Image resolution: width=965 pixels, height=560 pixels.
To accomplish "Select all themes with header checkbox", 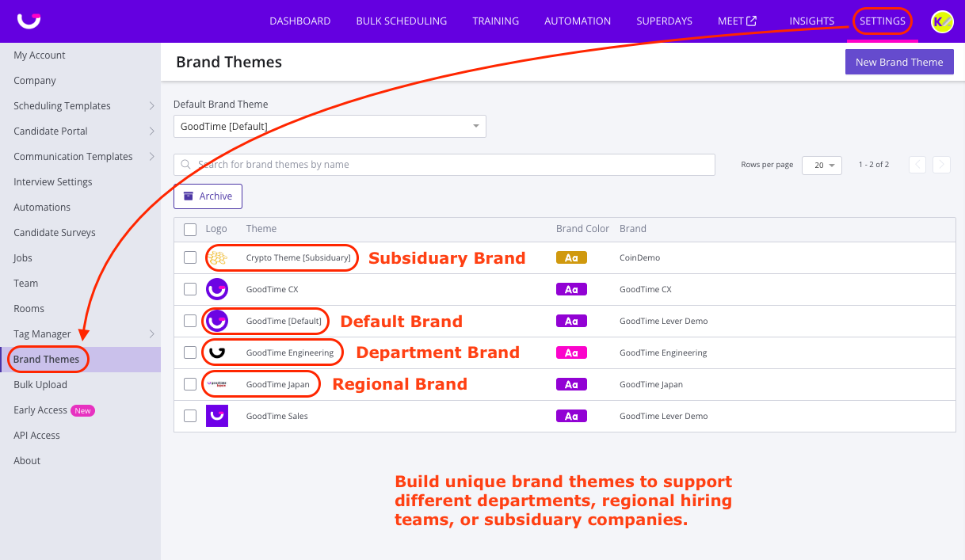I will [x=190, y=229].
